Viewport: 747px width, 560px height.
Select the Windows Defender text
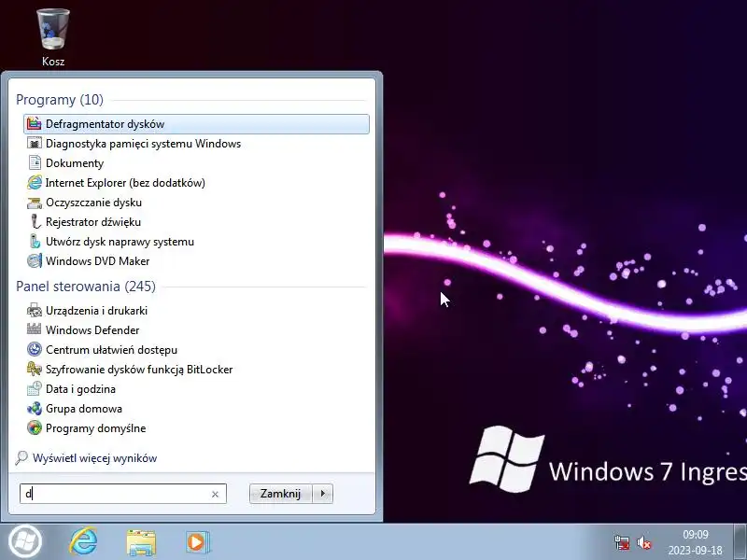[x=92, y=330]
